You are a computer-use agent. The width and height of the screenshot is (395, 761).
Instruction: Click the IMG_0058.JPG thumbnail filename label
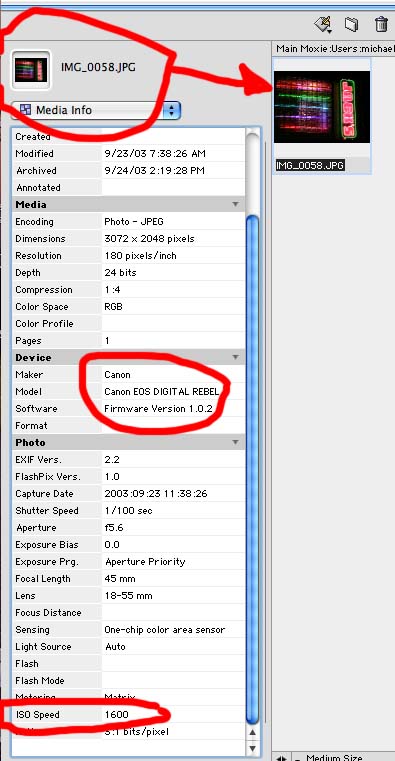click(x=310, y=165)
